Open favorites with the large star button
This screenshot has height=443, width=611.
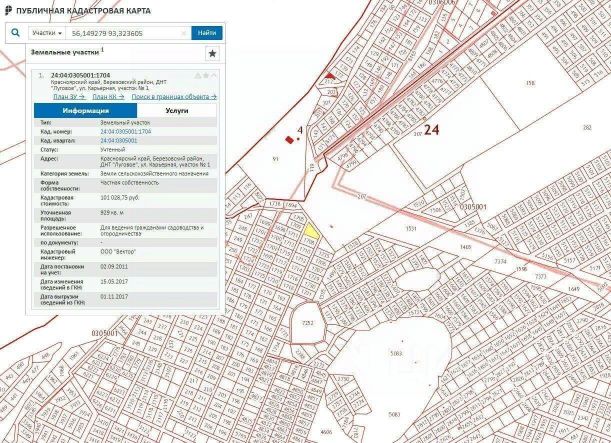[x=211, y=52]
